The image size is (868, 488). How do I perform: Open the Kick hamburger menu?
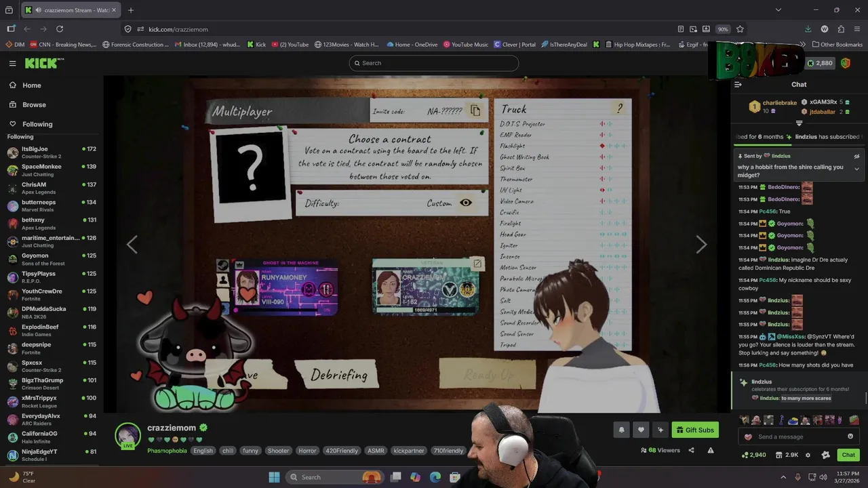click(12, 63)
